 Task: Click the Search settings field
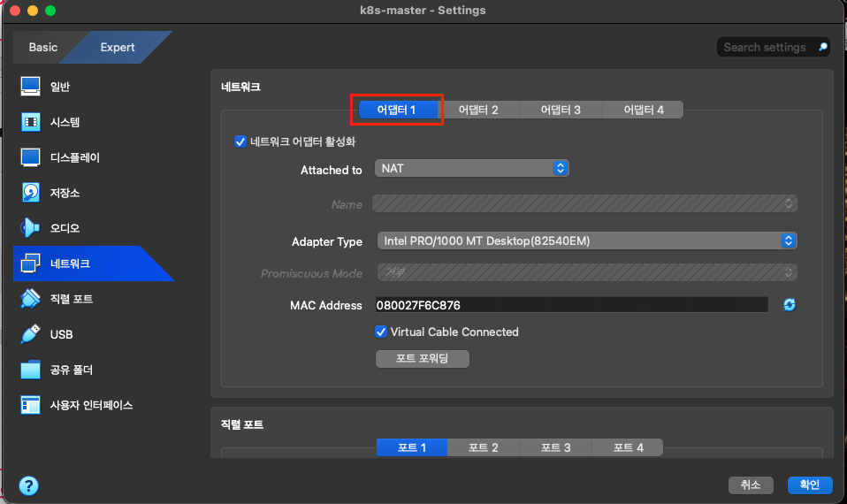pyautogui.click(x=773, y=47)
